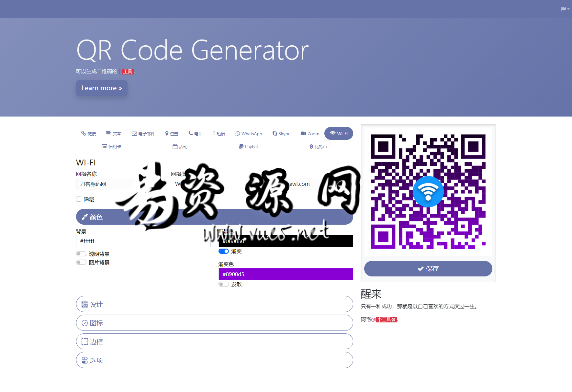Click the 小工具 link under 阿宅QR

(387, 319)
